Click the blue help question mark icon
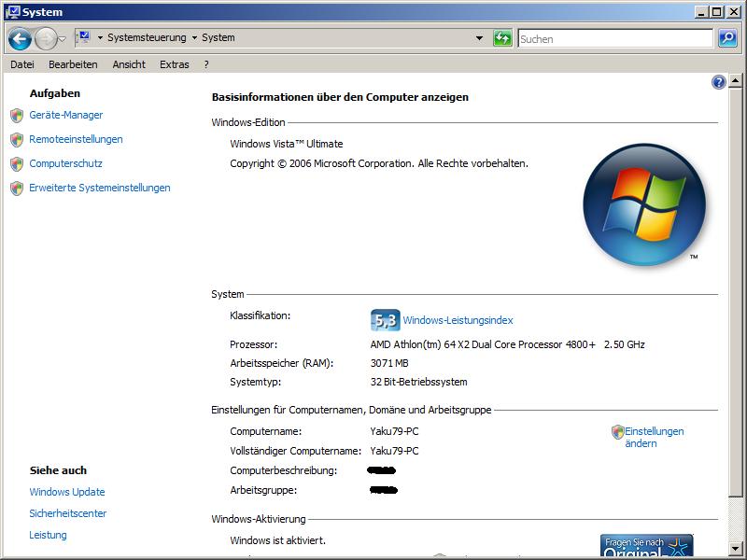The image size is (747, 560). pos(718,82)
